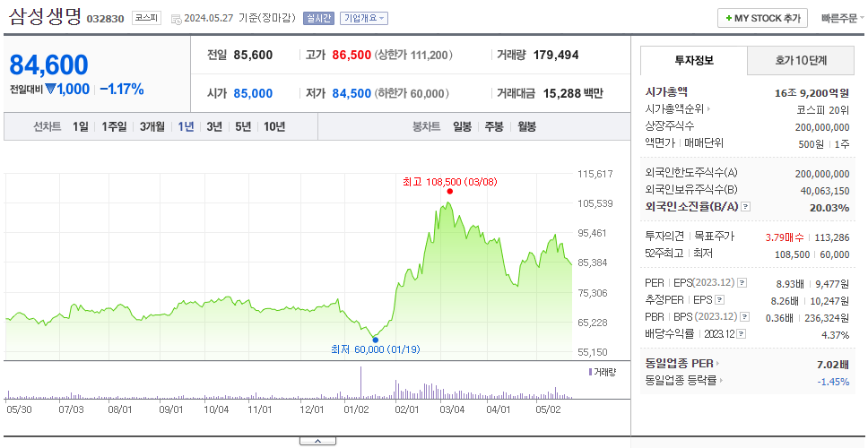Switch to 월봉 candlestick chart

pyautogui.click(x=526, y=126)
